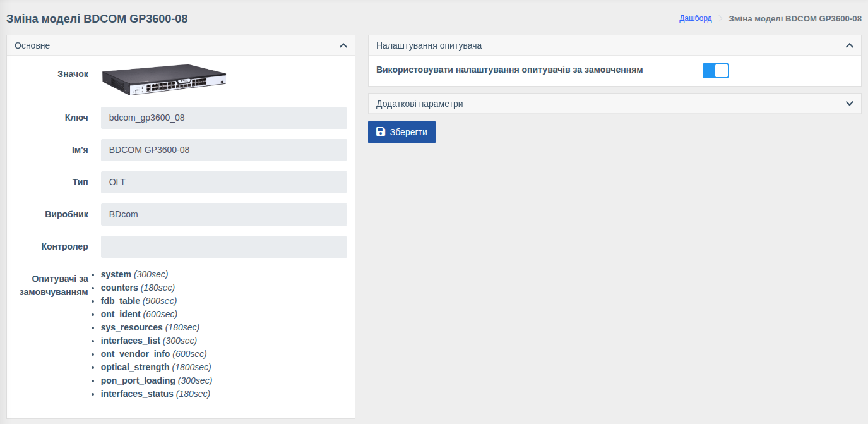Image resolution: width=868 pixels, height=424 pixels.
Task: Select the optical_strength (1800sec) entry
Action: (156, 367)
